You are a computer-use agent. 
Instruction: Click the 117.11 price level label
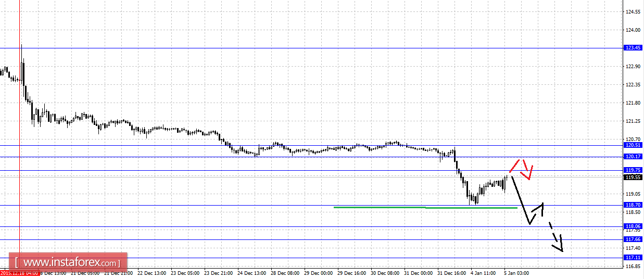pos(633,258)
